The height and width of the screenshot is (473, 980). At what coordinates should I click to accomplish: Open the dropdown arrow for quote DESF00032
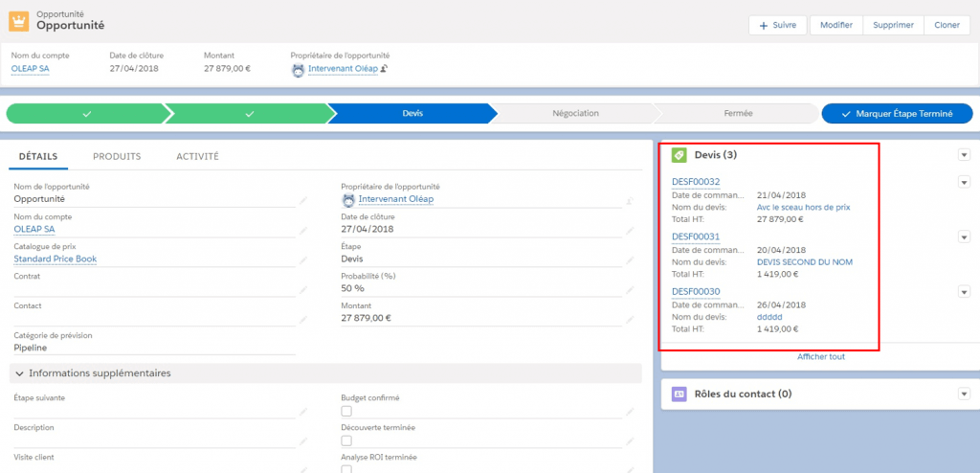tap(964, 183)
